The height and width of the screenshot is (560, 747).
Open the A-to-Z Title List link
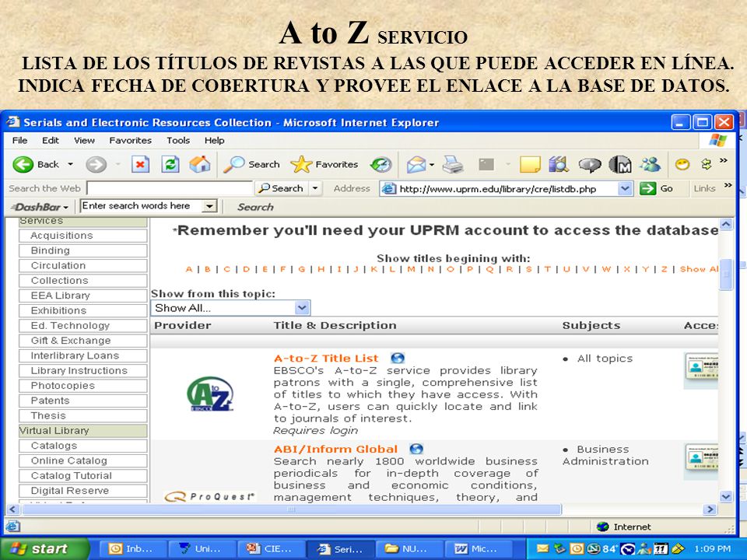coord(326,358)
